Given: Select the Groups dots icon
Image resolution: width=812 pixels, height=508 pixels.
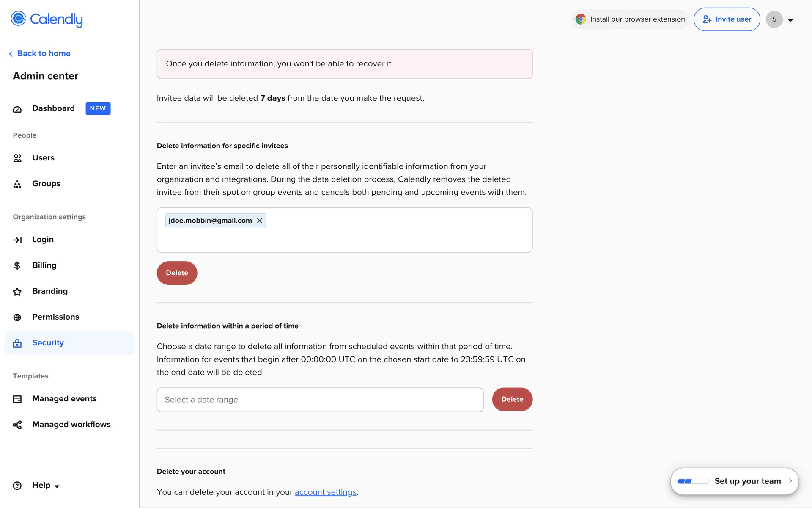Looking at the screenshot, I should point(17,184).
